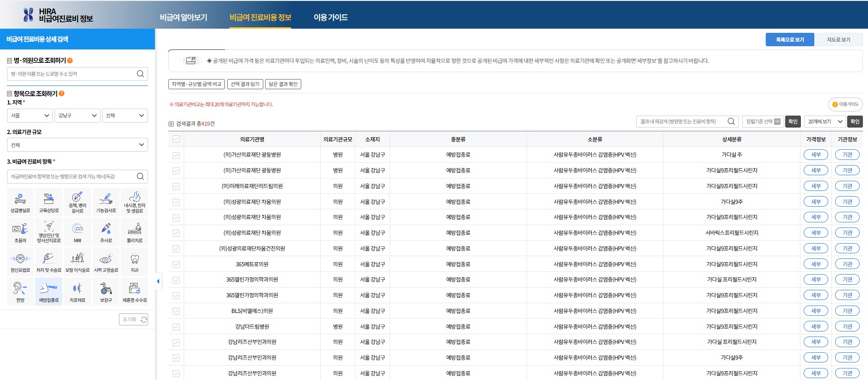Check the (의)미래의료재단리드림의원 row checkbox

[x=176, y=186]
